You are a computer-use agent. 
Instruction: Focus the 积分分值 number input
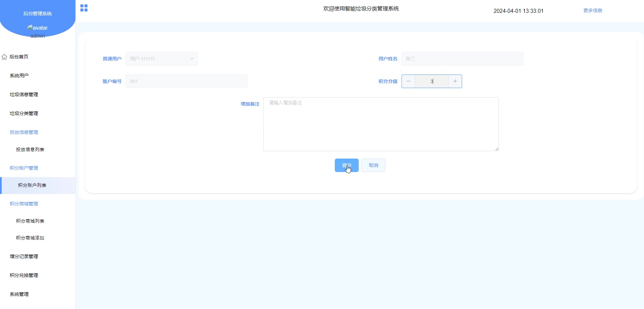(x=432, y=81)
